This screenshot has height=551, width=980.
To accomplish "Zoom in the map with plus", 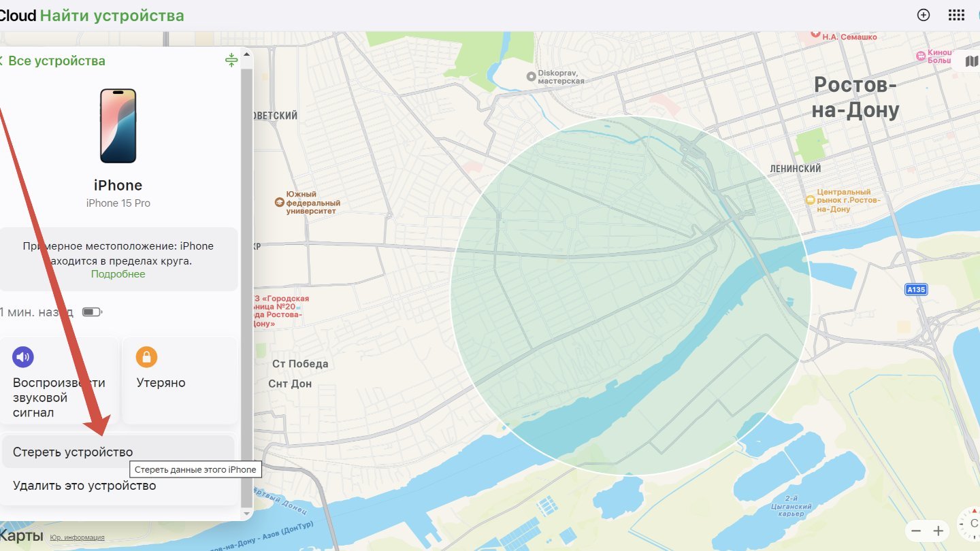I will tap(938, 531).
